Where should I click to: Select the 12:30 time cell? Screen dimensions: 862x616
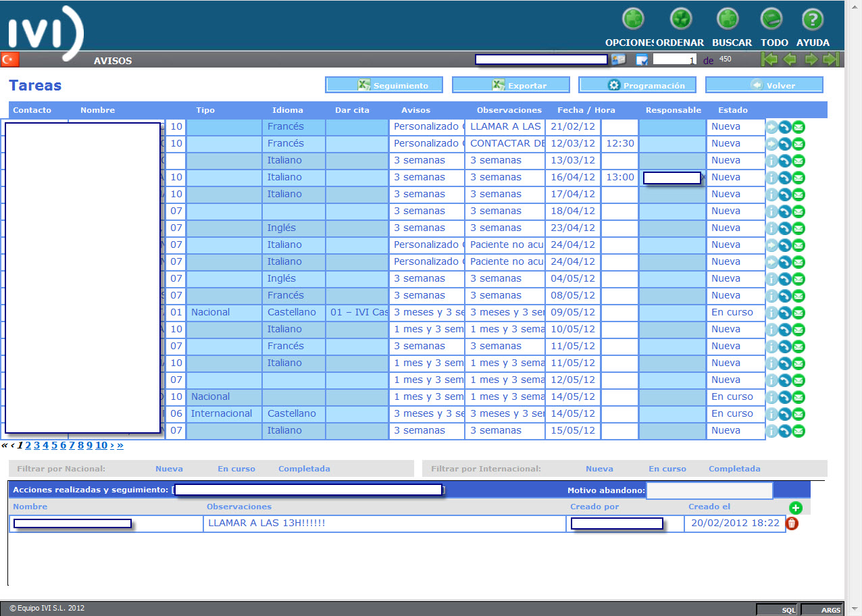point(619,144)
